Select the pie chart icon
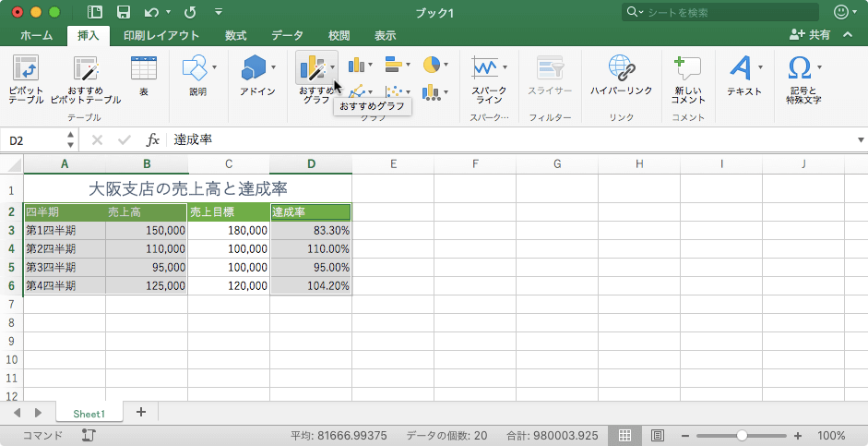 (431, 65)
